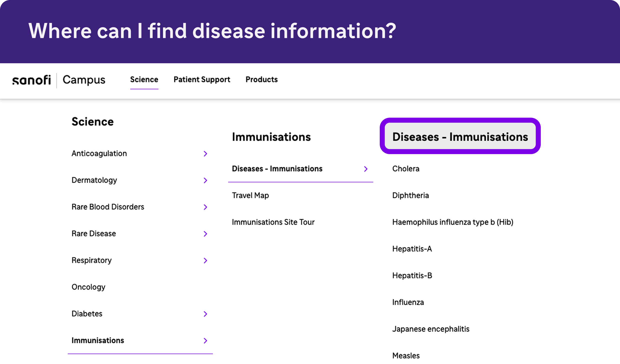620x364 pixels.
Task: Open Immunisations Site Tour link
Action: (x=273, y=222)
